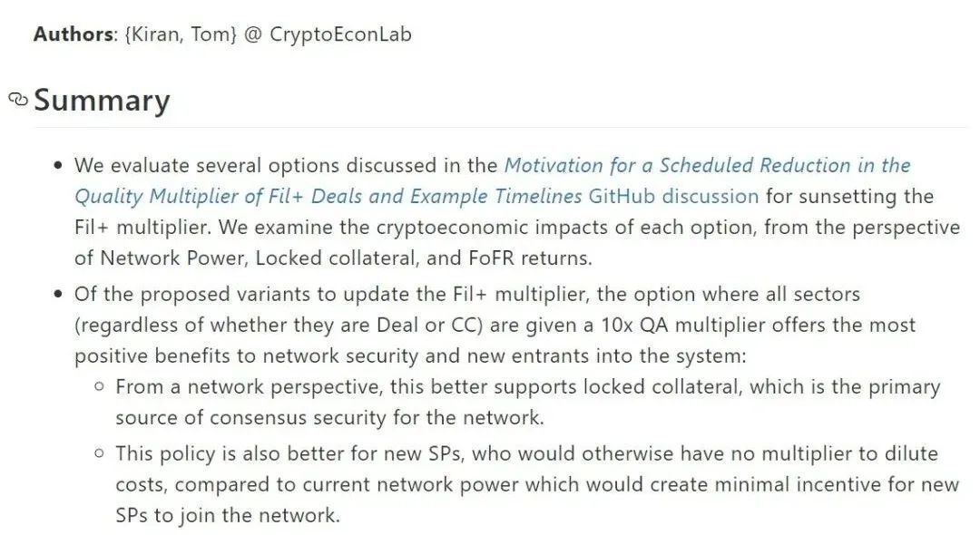
Task: Click the {Kiran, Tom} author names
Action: pos(181,34)
